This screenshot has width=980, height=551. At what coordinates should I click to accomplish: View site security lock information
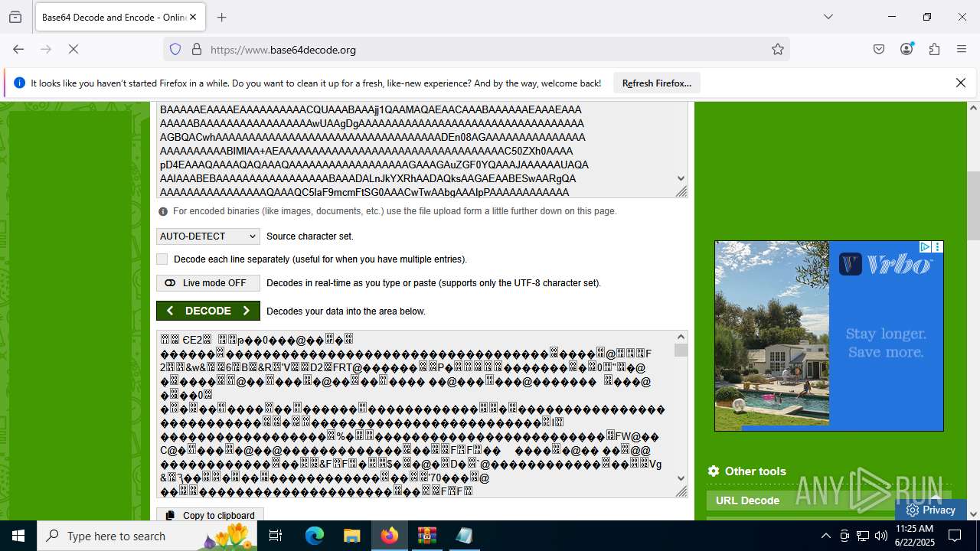pyautogui.click(x=197, y=49)
